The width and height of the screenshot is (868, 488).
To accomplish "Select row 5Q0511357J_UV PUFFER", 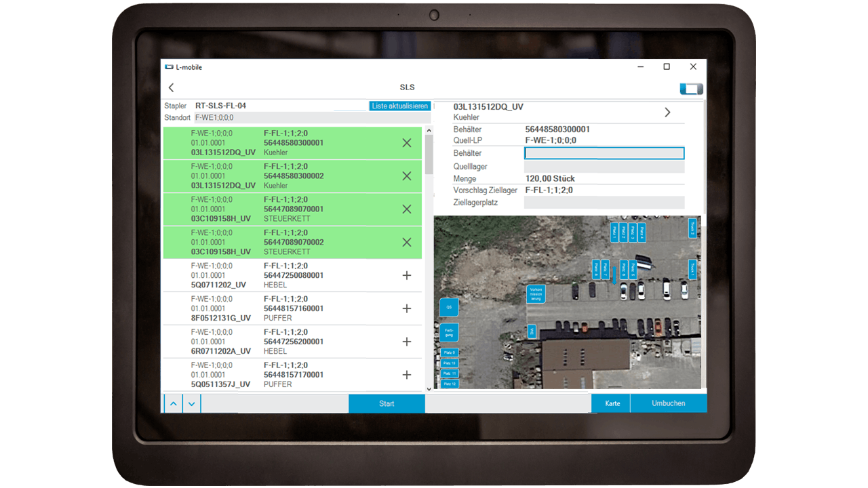I will (x=292, y=375).
